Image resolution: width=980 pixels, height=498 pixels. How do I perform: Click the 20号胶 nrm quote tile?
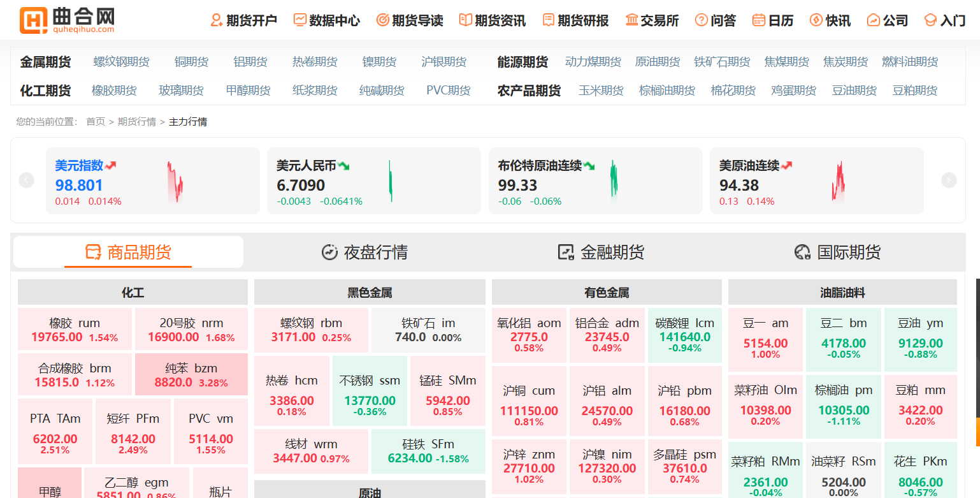click(x=191, y=330)
